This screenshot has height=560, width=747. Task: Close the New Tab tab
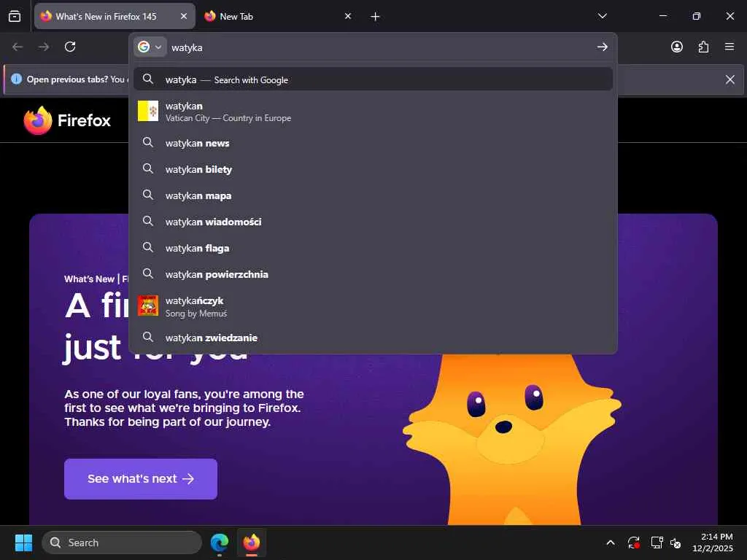point(348,16)
